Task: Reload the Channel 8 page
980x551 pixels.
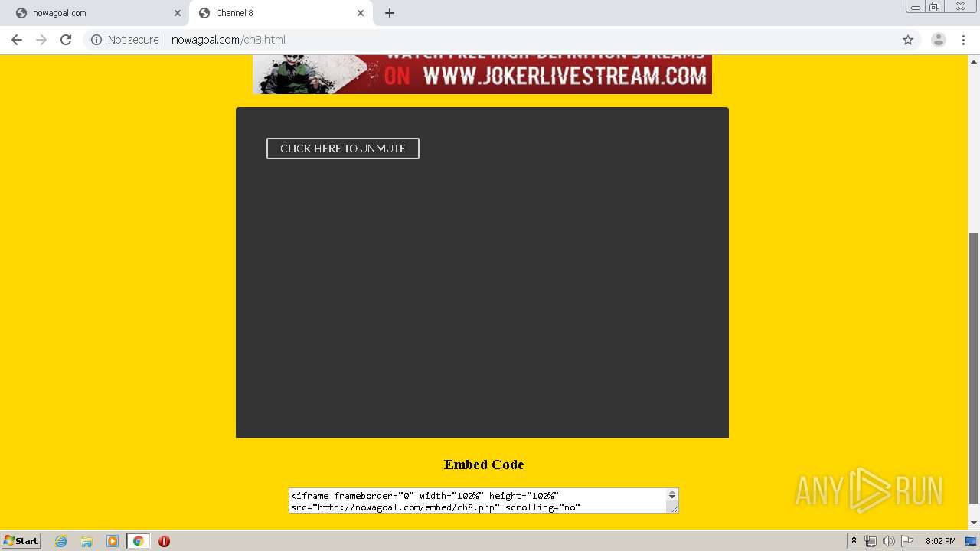Action: click(x=66, y=40)
